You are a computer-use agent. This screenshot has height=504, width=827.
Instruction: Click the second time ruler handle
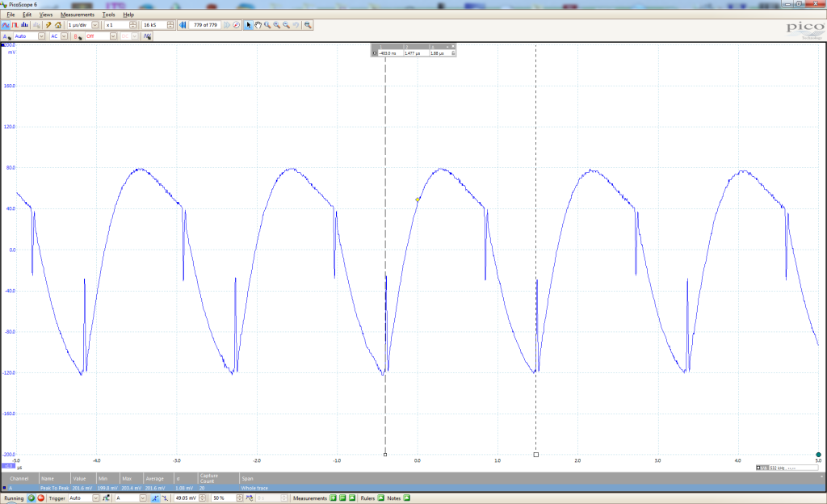tap(536, 455)
